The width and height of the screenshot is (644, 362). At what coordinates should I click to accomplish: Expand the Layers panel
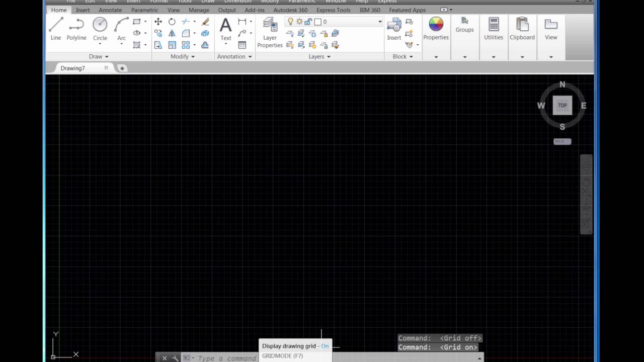pyautogui.click(x=319, y=56)
